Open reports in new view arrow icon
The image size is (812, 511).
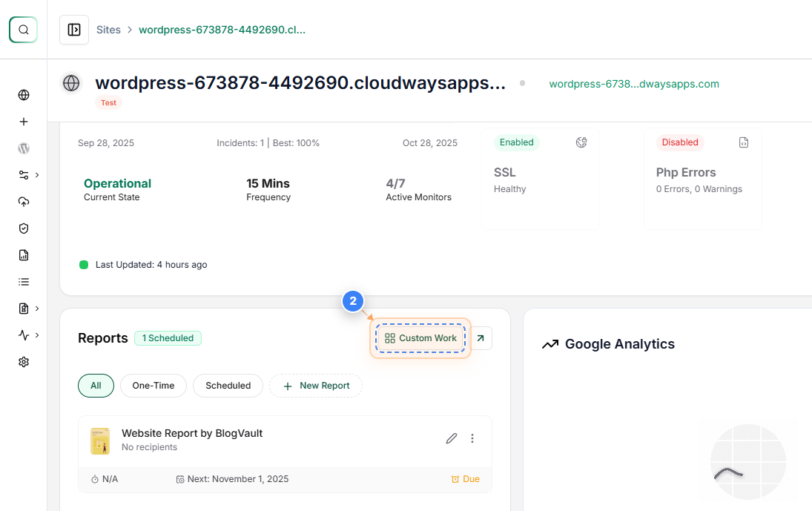pyautogui.click(x=481, y=338)
